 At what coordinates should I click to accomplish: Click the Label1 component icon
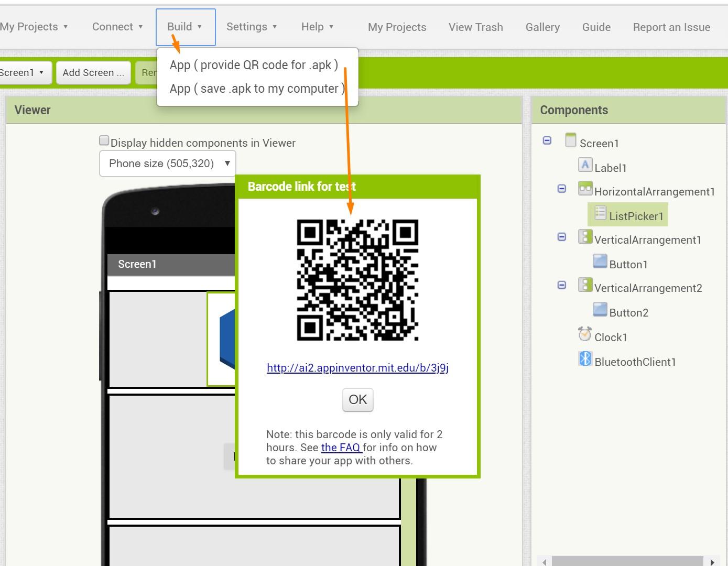[x=585, y=165]
